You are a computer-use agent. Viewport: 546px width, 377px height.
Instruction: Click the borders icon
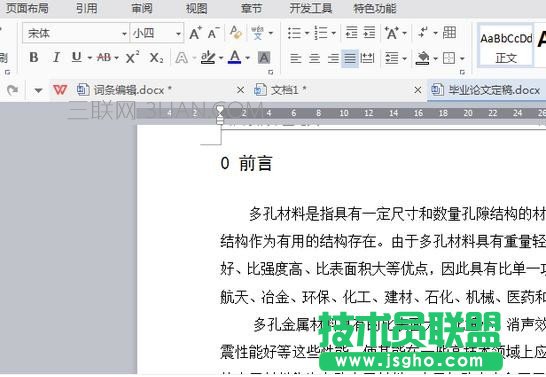coord(448,58)
